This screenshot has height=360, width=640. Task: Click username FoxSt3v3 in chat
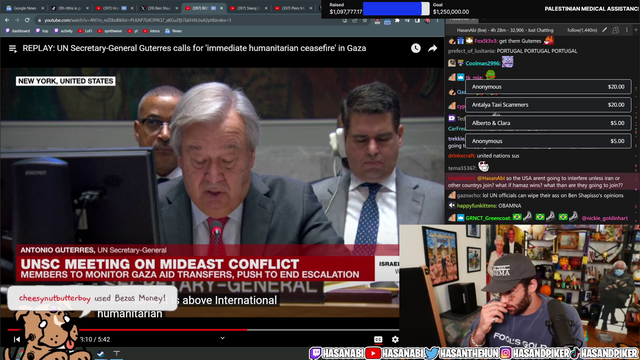pos(486,41)
